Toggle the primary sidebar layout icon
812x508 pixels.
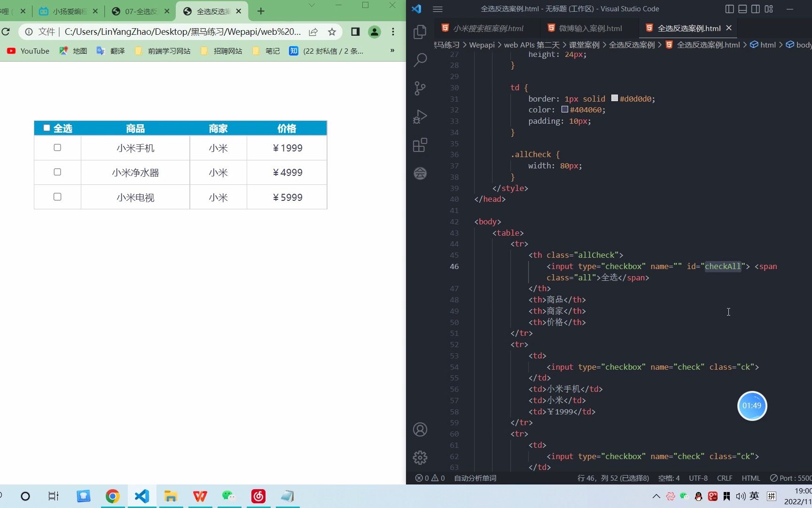coord(729,9)
